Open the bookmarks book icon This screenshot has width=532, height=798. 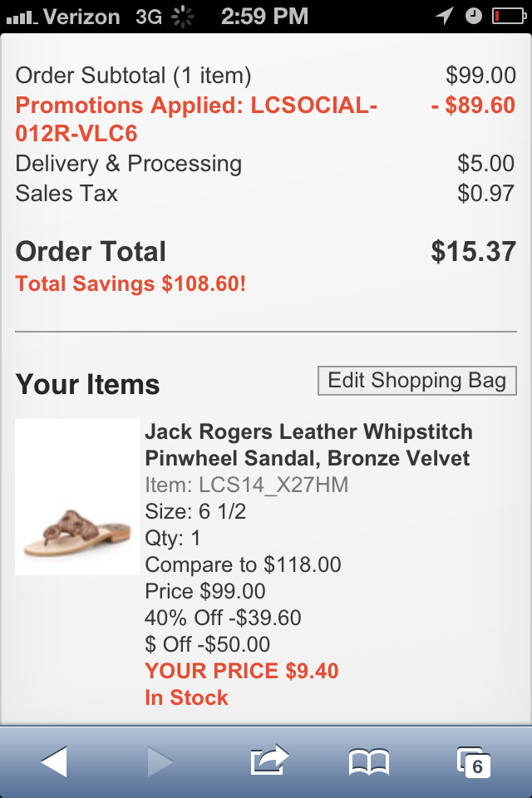[369, 761]
